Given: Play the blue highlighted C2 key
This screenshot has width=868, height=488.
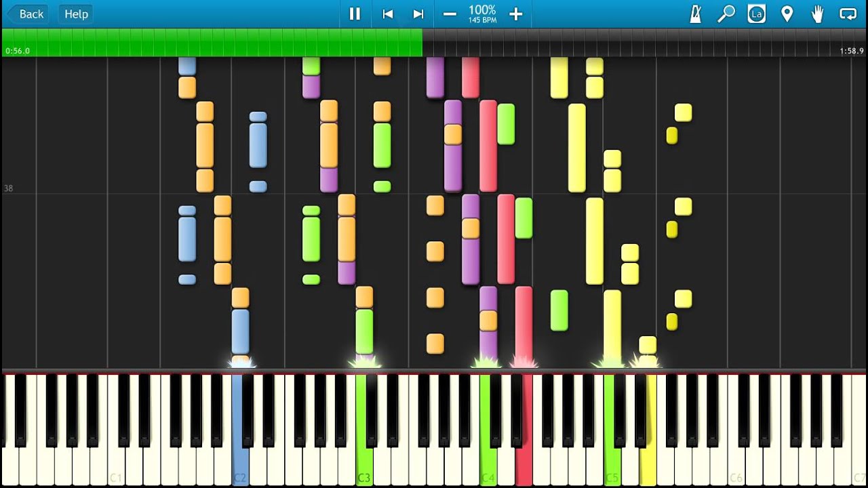Looking at the screenshot, I should (240, 468).
